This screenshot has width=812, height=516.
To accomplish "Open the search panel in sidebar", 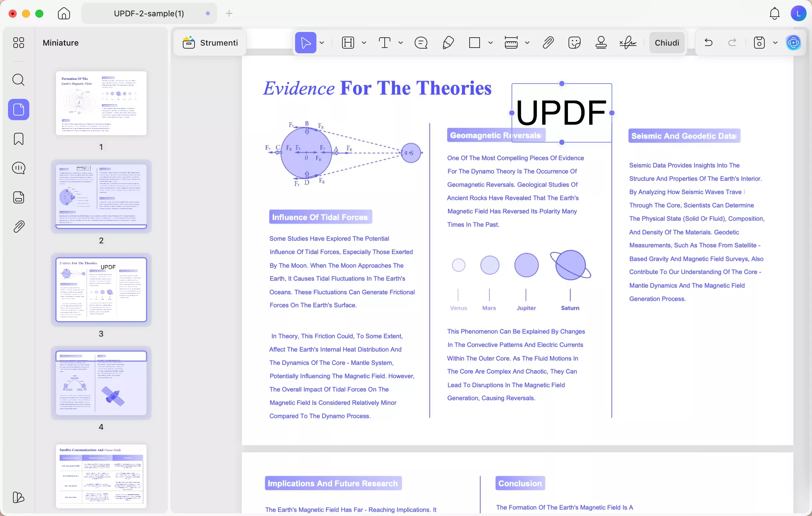I will 19,80.
